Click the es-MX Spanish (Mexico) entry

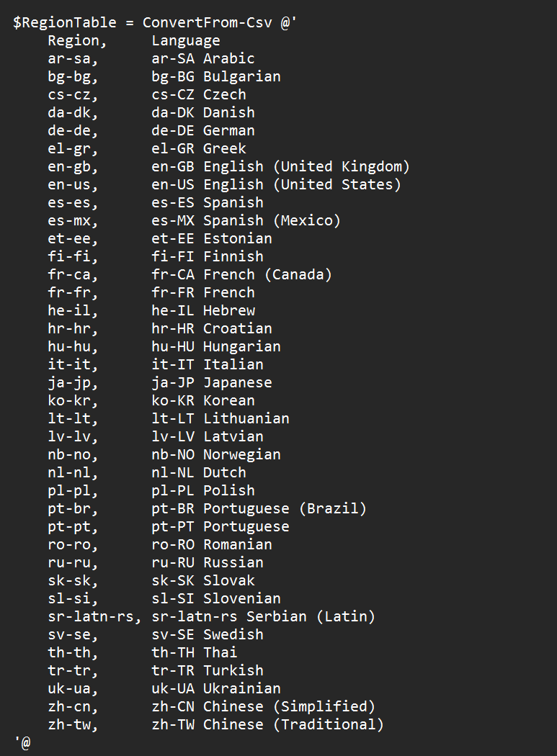[x=246, y=221]
